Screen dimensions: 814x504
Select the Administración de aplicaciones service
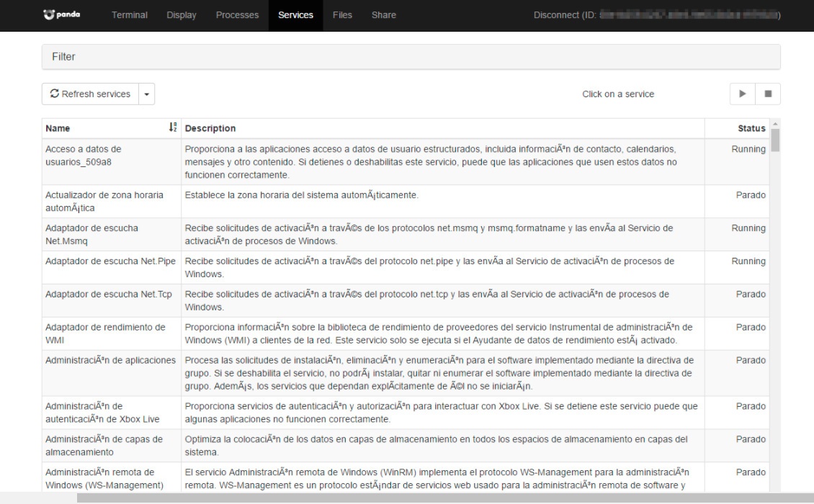point(110,360)
